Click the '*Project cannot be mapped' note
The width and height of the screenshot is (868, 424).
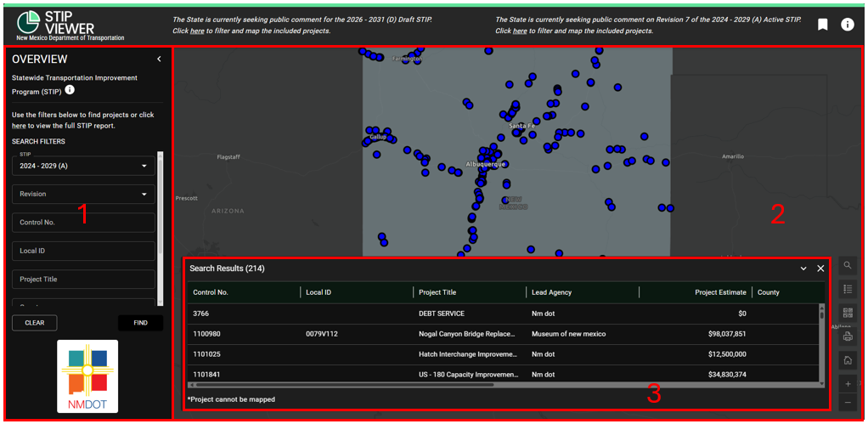pyautogui.click(x=231, y=399)
